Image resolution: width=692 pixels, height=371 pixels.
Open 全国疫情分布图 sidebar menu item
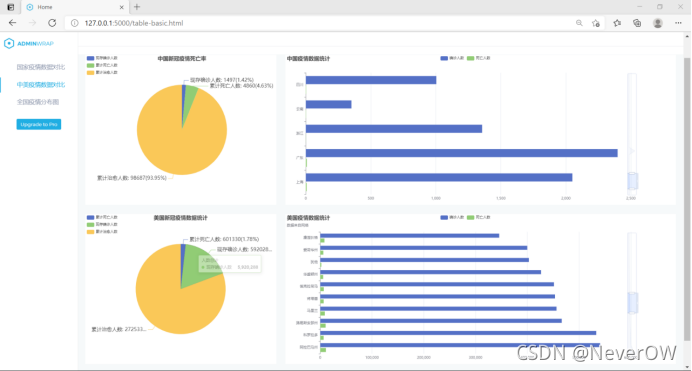click(x=38, y=102)
